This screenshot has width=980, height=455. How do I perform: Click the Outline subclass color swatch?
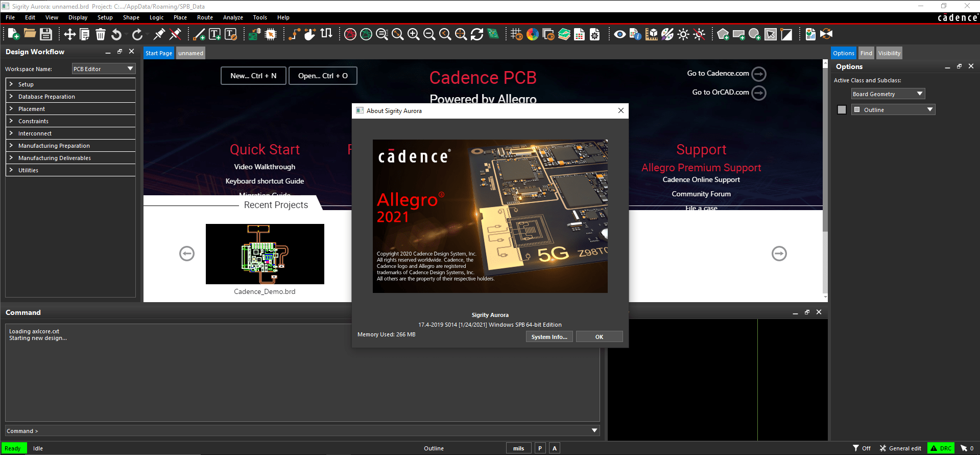842,110
